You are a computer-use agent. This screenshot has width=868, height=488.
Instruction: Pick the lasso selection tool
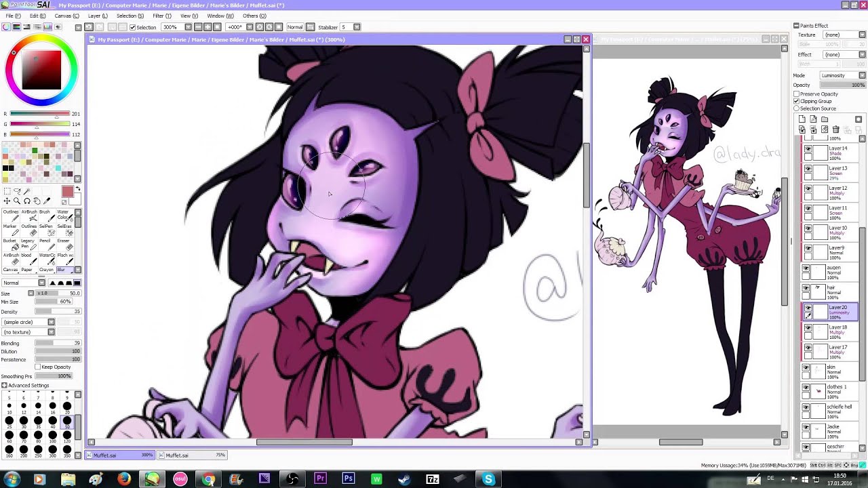pyautogui.click(x=17, y=191)
